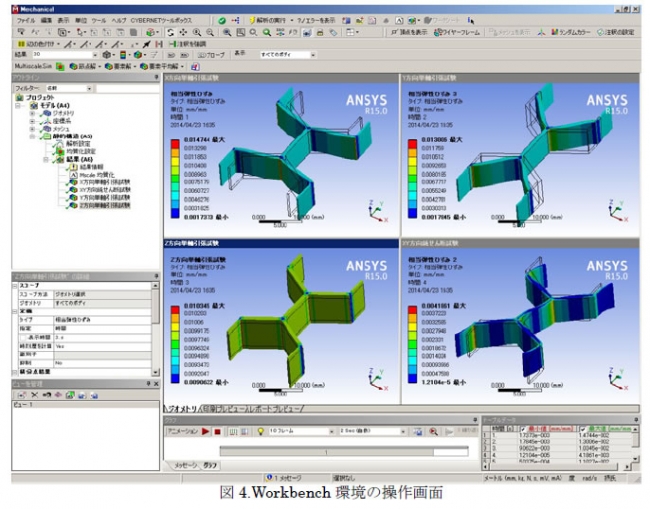Screen dimensions: 650x509
Task: Select X方向単軸引張試験 tree item
Action: 104,182
